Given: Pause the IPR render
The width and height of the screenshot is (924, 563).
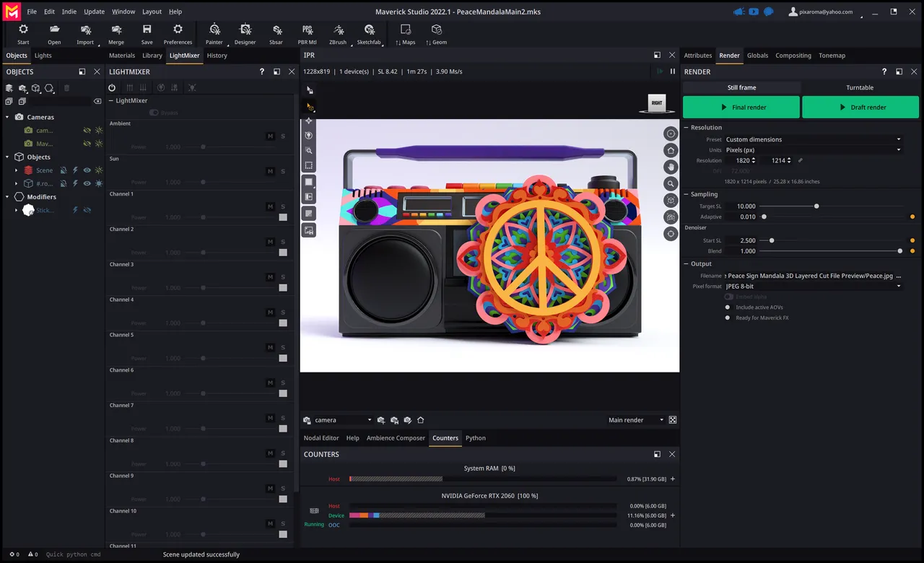Looking at the screenshot, I should click(x=673, y=71).
